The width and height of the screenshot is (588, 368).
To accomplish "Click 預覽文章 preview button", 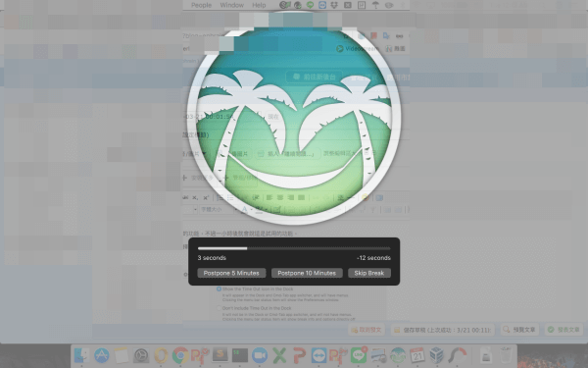I will pyautogui.click(x=519, y=330).
